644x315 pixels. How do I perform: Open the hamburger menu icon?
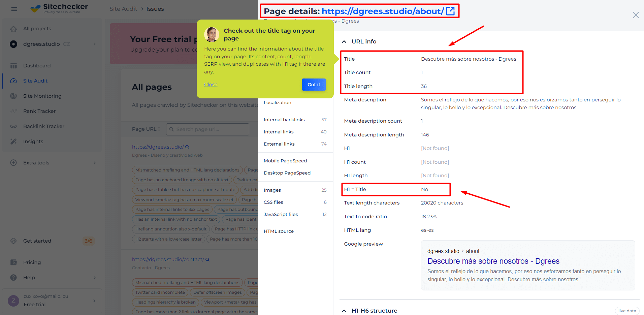click(14, 9)
